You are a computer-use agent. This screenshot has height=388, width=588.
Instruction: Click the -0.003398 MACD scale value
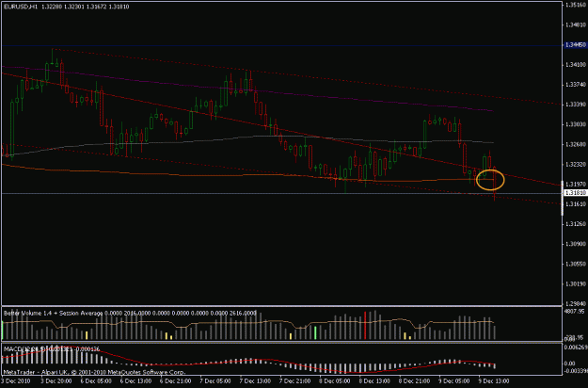tap(576, 371)
